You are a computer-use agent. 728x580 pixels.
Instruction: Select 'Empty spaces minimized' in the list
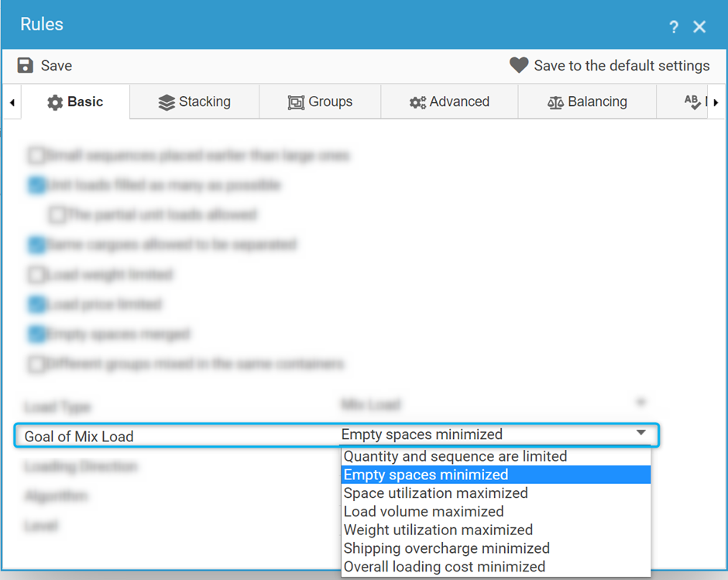[x=496, y=475]
